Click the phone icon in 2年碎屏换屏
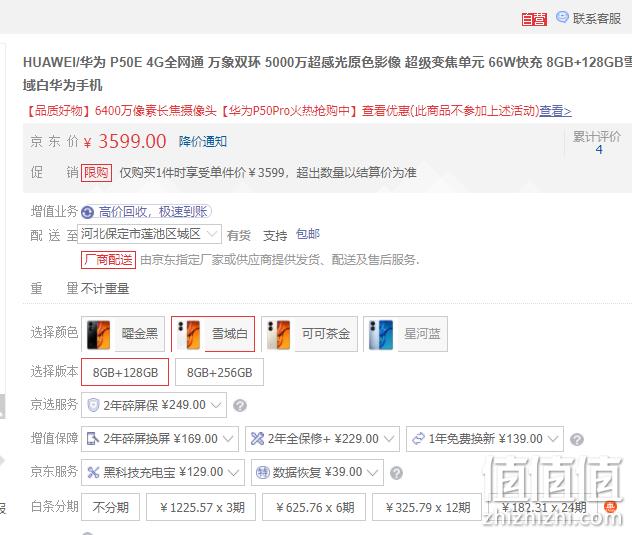Image resolution: width=632 pixels, height=535 pixels. (x=93, y=439)
